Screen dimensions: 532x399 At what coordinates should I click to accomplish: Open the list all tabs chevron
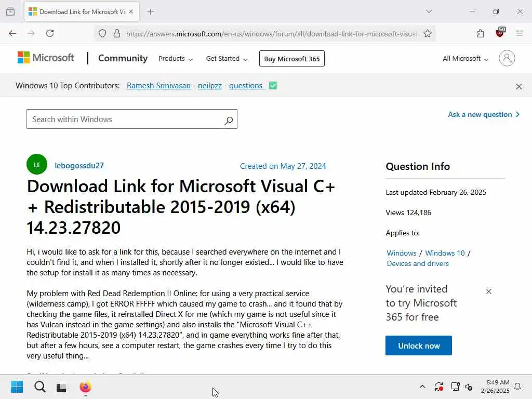(x=429, y=11)
